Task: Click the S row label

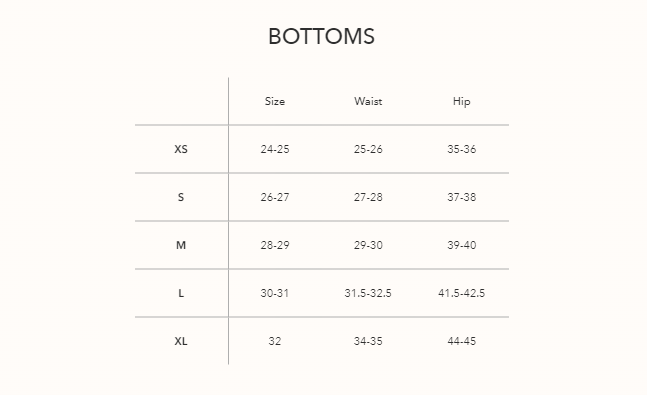Action: (181, 197)
